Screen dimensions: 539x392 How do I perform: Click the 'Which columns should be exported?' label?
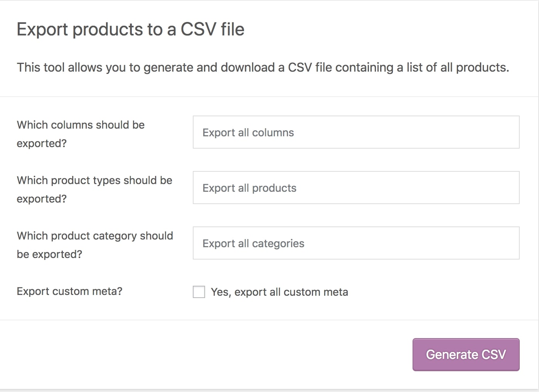[x=81, y=134]
